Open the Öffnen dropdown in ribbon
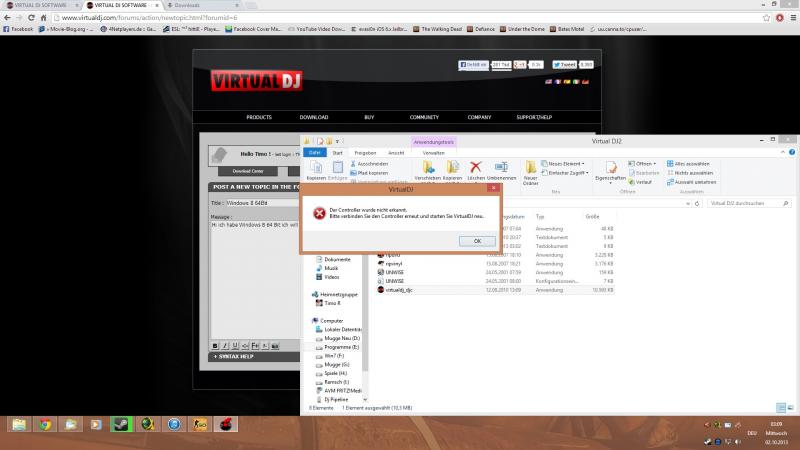The image size is (800, 450). pyautogui.click(x=642, y=164)
